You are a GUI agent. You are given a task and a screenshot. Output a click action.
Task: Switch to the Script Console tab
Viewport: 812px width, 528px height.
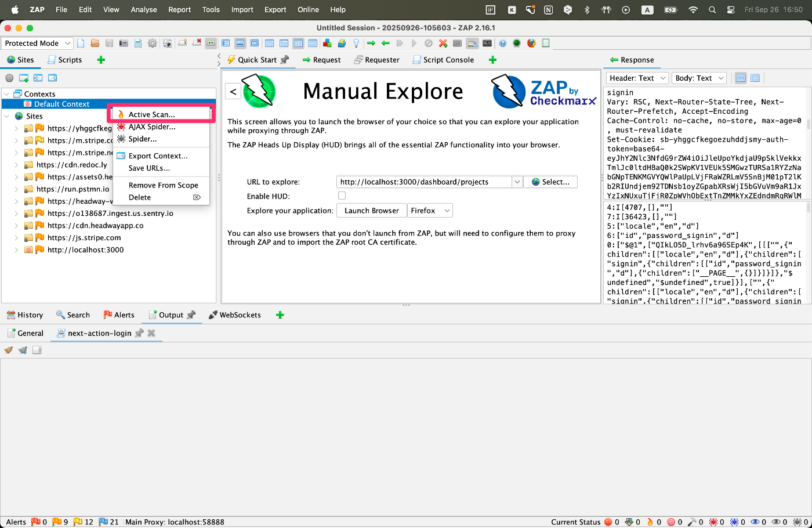click(x=444, y=60)
